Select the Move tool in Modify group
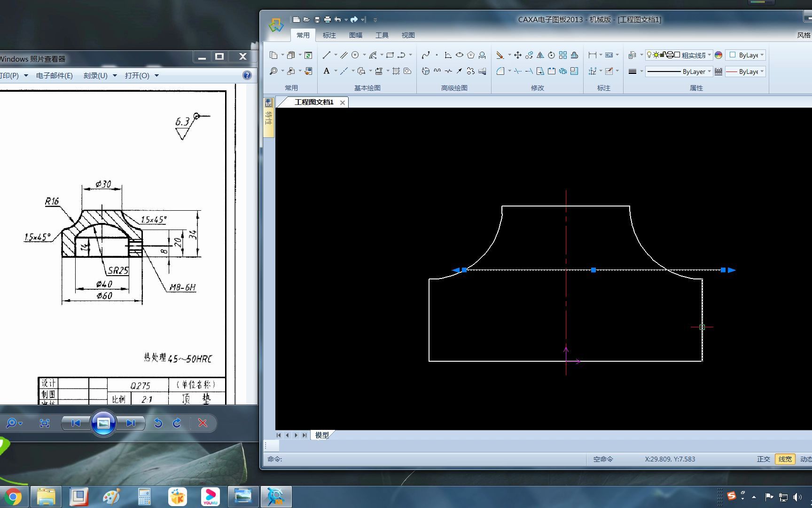The width and height of the screenshot is (812, 508). (x=518, y=55)
